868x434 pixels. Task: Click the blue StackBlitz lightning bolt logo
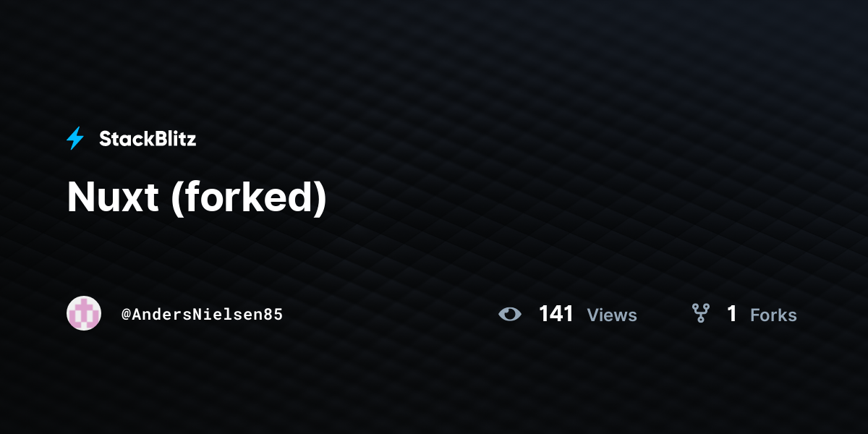[x=75, y=138]
